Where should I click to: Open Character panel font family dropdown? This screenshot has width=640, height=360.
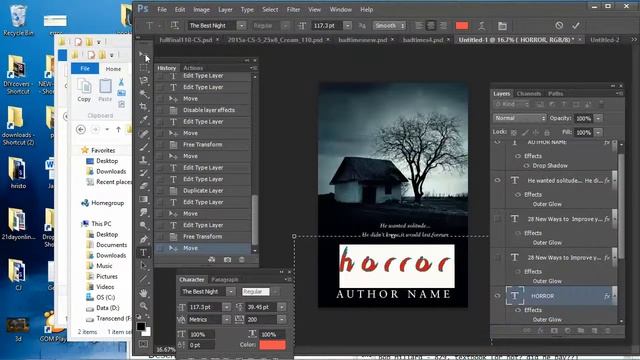point(231,291)
